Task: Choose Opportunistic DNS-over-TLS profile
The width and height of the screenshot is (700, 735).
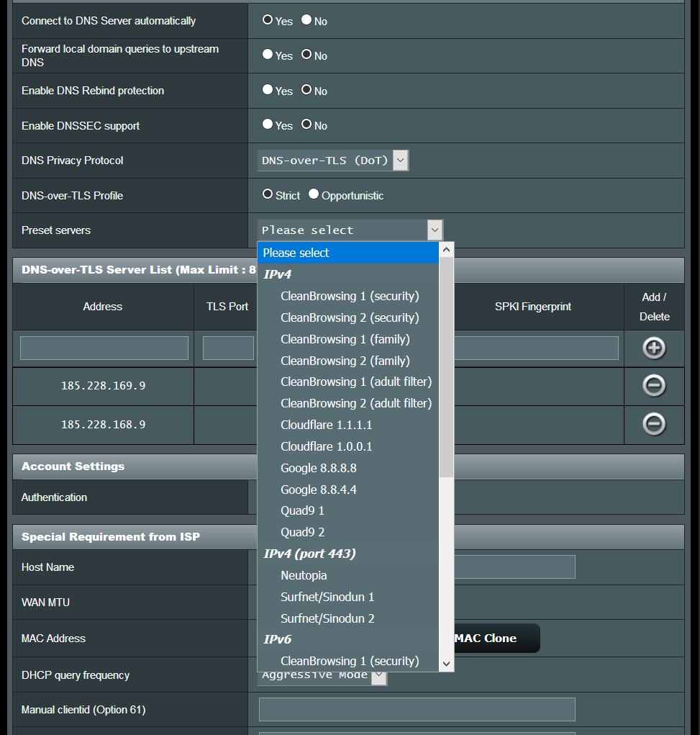Action: coord(313,194)
